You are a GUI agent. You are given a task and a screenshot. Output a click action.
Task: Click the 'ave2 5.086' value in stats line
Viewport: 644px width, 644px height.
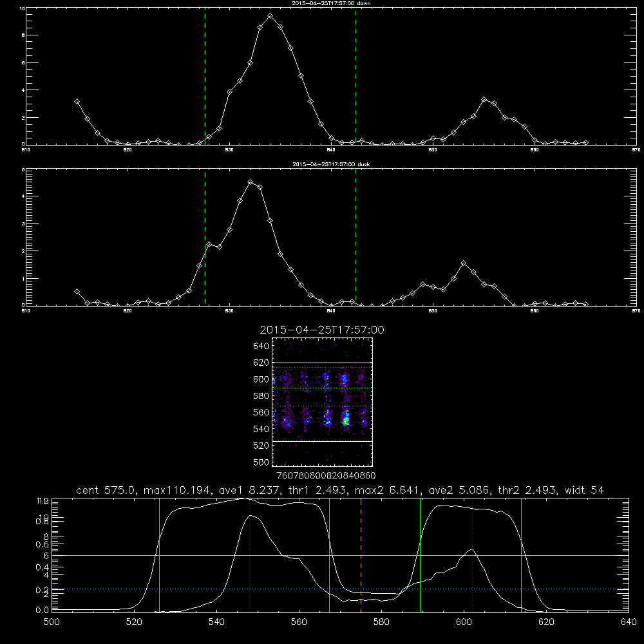[460, 490]
